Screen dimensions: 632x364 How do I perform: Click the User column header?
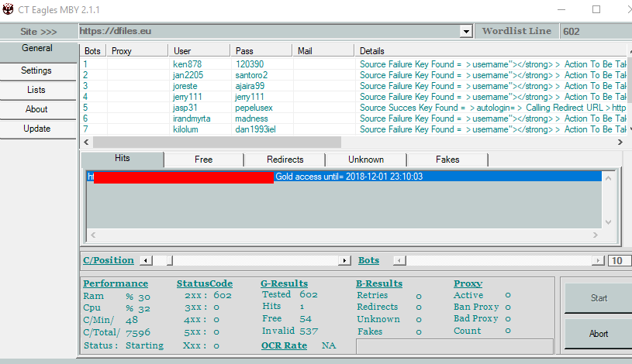[199, 51]
